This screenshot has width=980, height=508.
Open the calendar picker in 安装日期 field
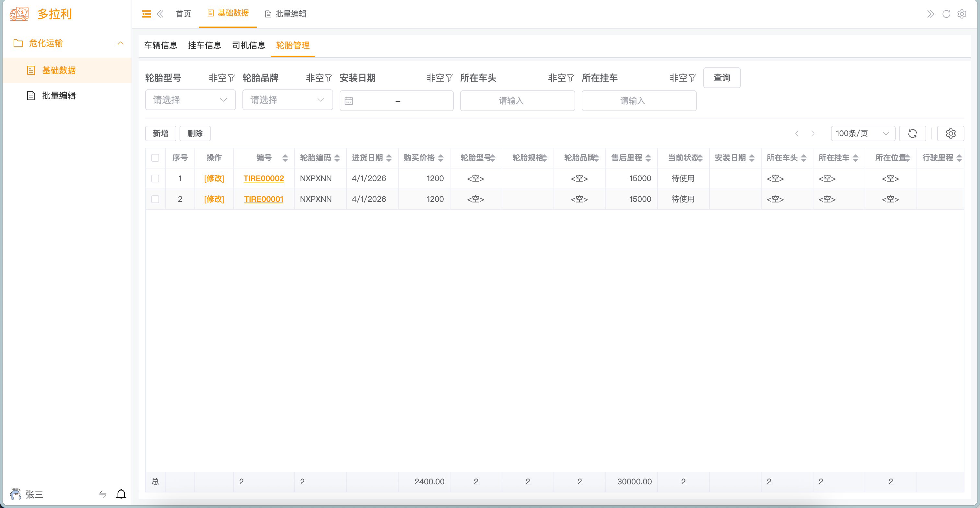(x=350, y=100)
